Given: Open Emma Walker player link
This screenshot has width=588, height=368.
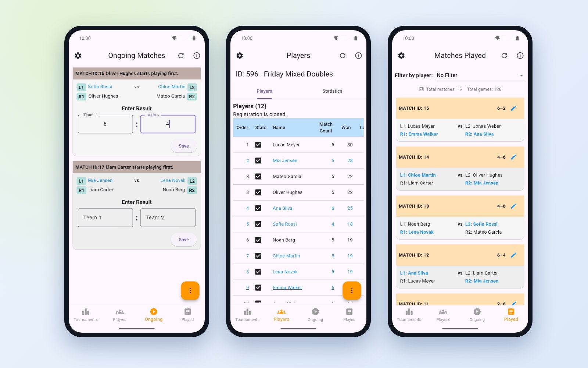Looking at the screenshot, I should click(x=287, y=287).
